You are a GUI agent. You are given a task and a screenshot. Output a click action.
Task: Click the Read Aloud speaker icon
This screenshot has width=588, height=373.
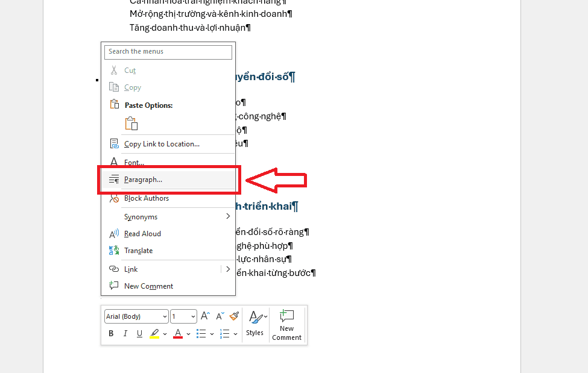pos(114,234)
